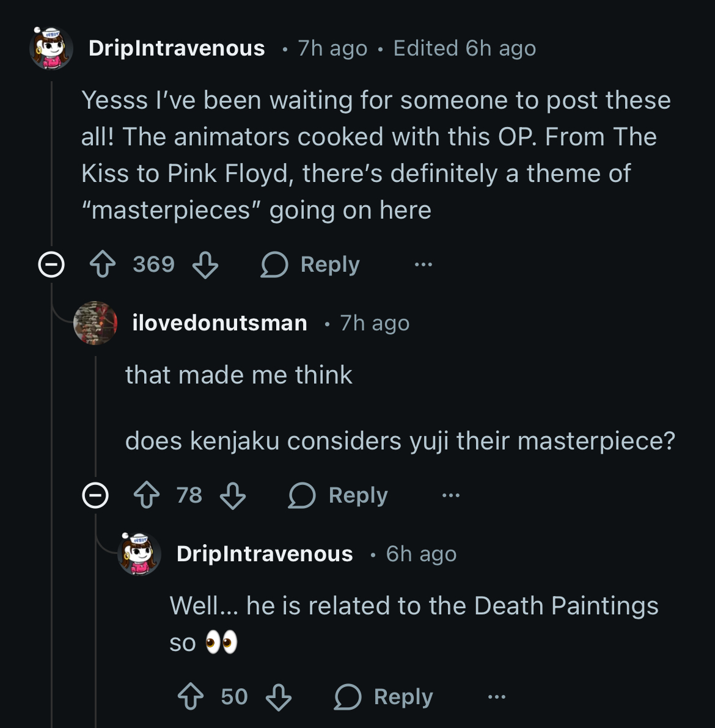
Task: Downvote the 369-point DripIntravenous comment
Action: tap(205, 265)
